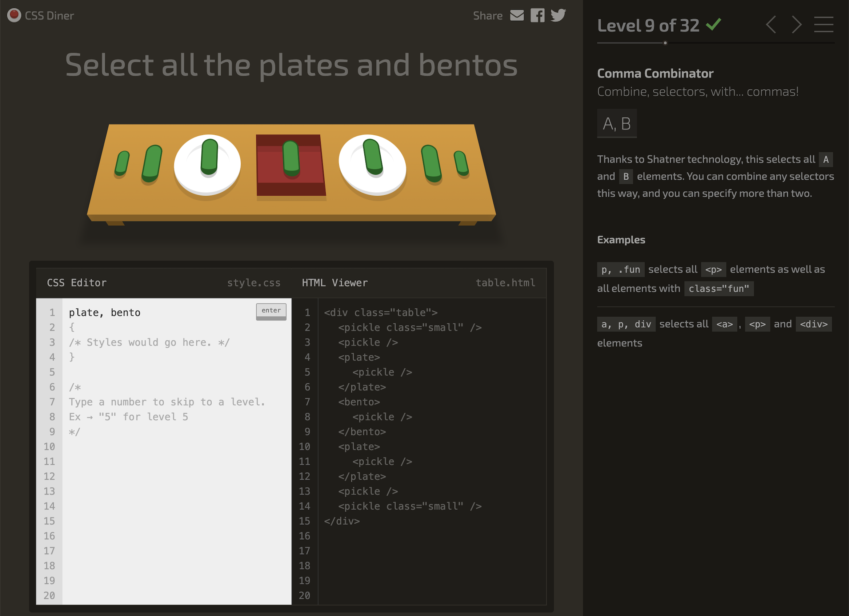Screen dimensions: 849x616
Task: Click the HTML Viewer panel title
Action: tap(335, 283)
